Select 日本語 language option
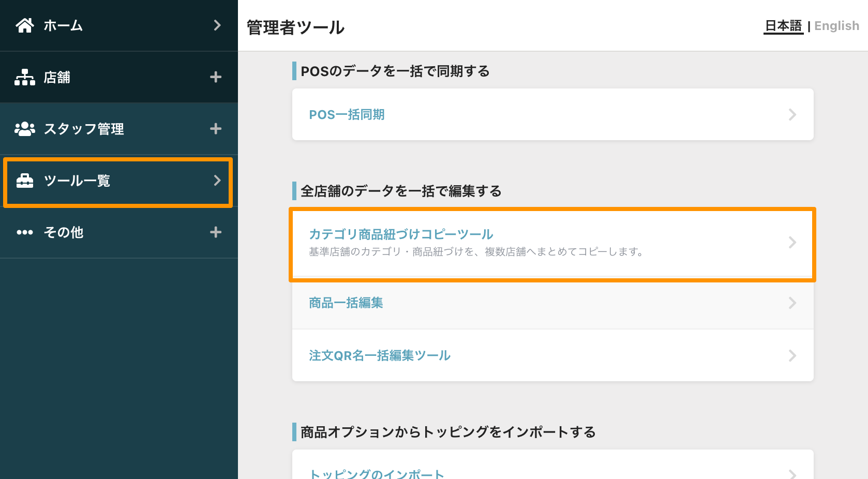868x479 pixels. pos(783,26)
